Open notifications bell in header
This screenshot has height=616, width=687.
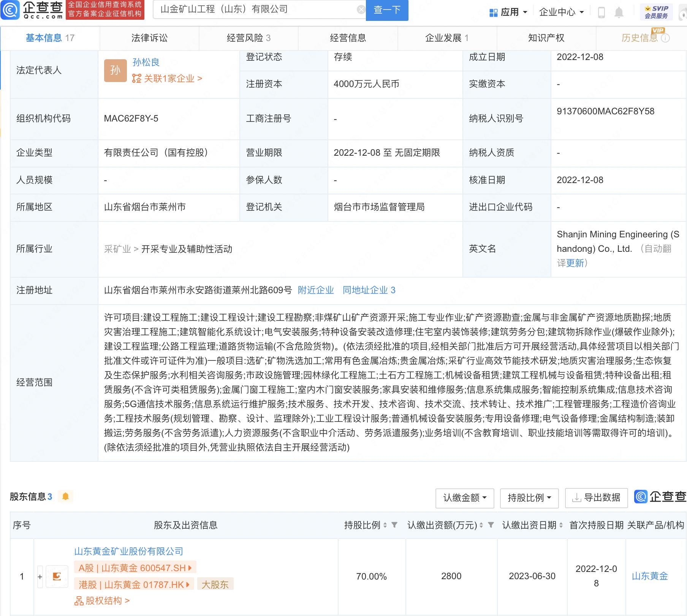click(619, 13)
